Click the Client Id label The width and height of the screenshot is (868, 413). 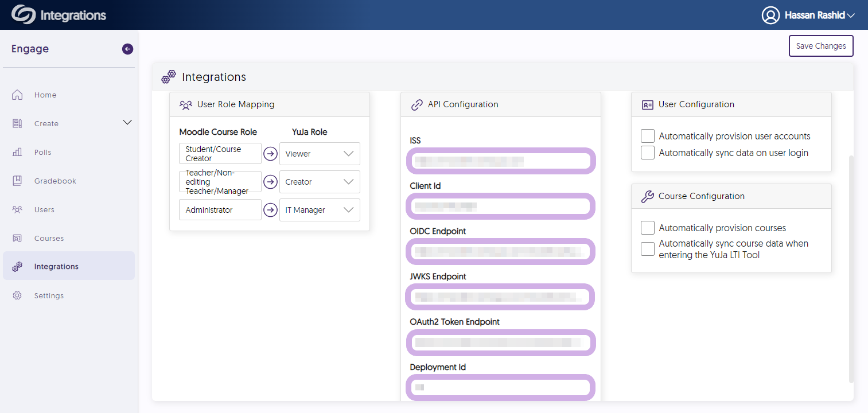425,186
